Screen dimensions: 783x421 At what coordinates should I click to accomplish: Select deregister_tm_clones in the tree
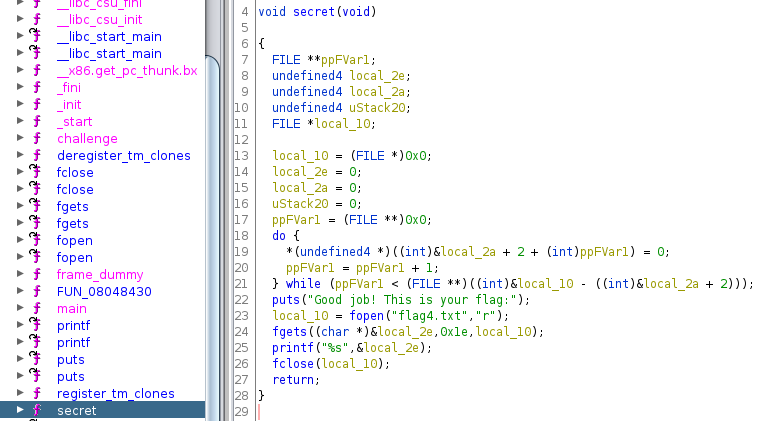tap(123, 155)
